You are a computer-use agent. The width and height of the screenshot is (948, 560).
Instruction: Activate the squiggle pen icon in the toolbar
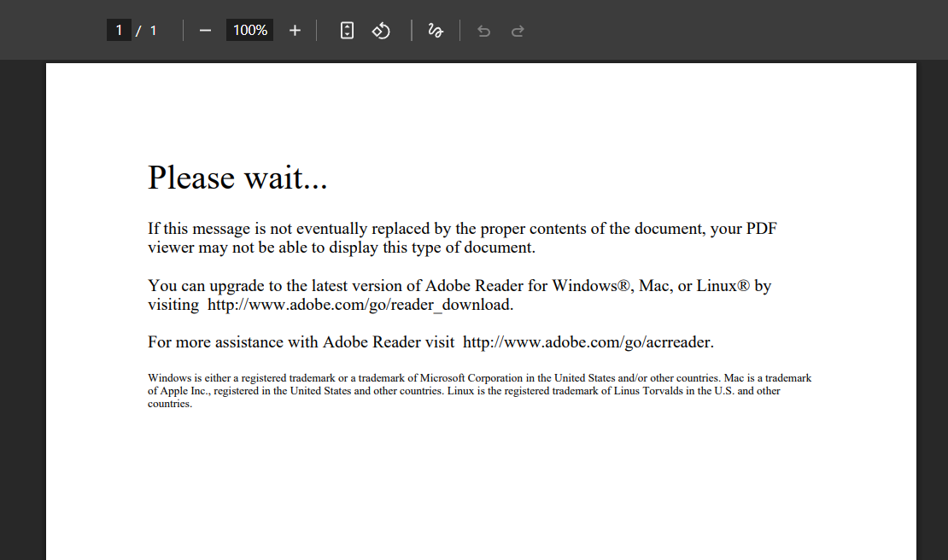pos(436,30)
